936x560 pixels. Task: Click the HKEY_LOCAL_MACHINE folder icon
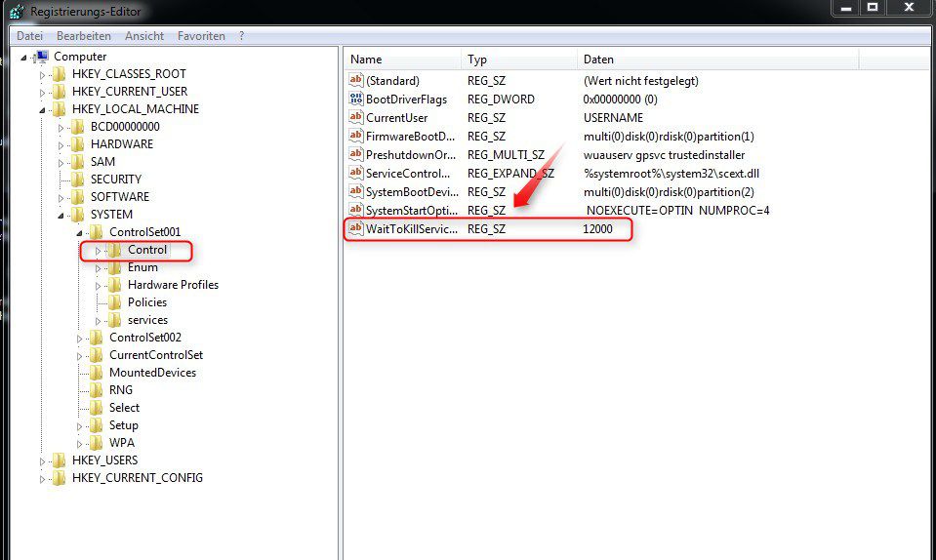coord(59,109)
